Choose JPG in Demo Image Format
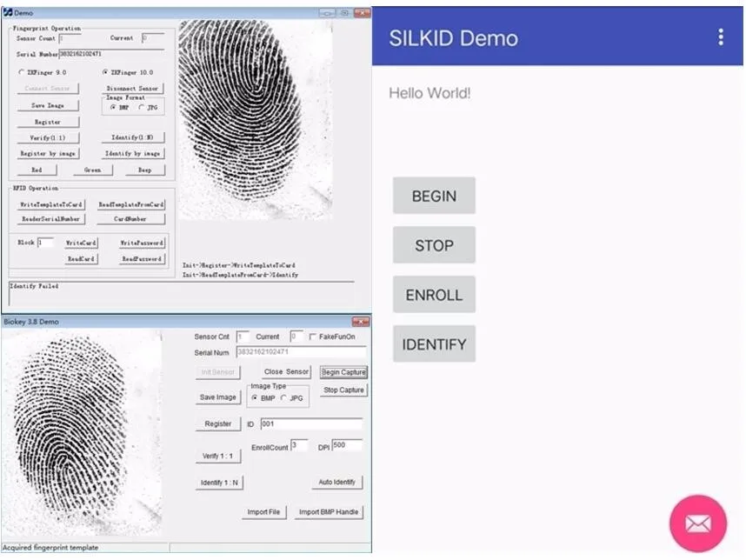 tap(142, 108)
